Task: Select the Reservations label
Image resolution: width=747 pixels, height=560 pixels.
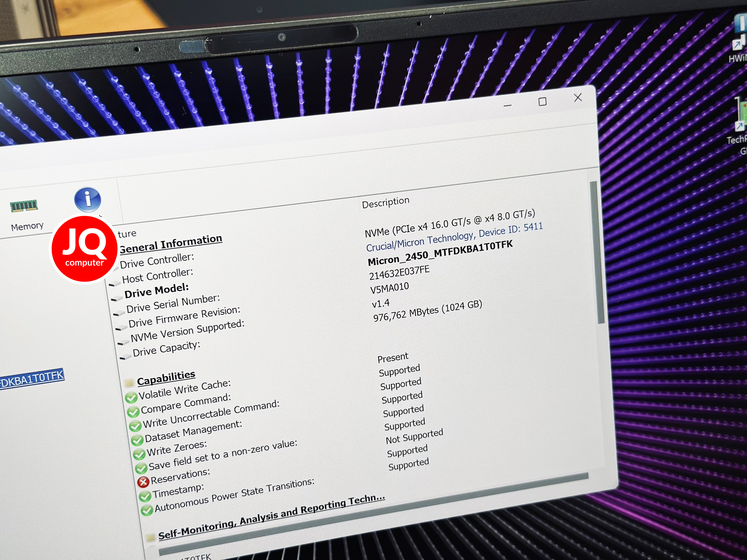Action: click(x=180, y=476)
